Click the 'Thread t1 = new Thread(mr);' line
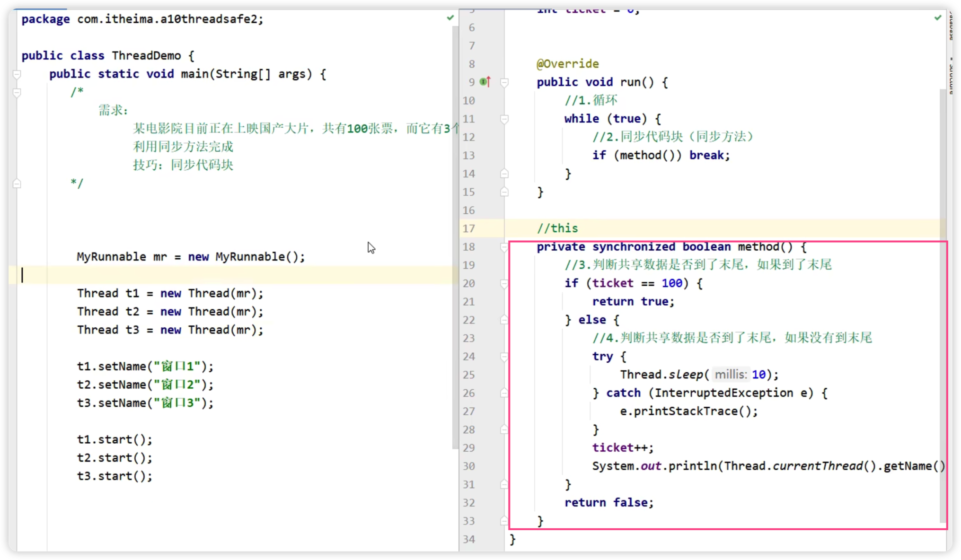Viewport: 961px width, 560px height. pos(170,293)
